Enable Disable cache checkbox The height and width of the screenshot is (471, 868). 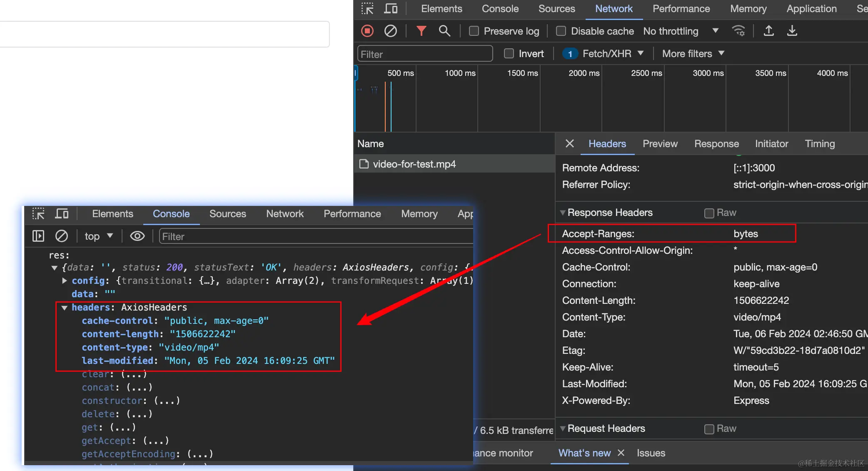pos(561,31)
